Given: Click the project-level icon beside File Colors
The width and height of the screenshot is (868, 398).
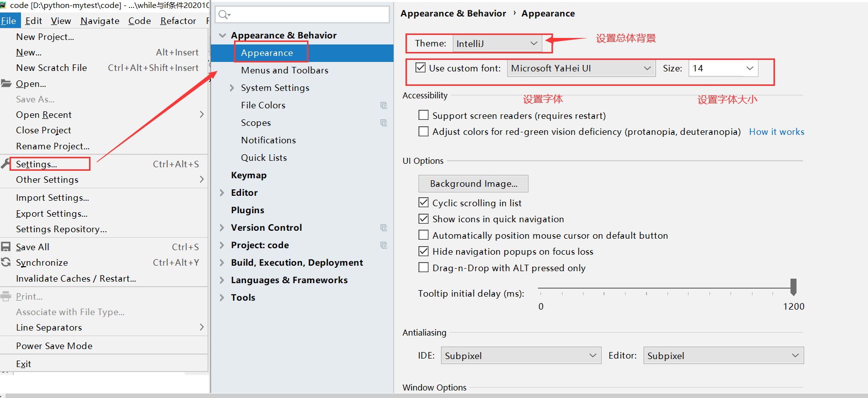Looking at the screenshot, I should [x=383, y=105].
